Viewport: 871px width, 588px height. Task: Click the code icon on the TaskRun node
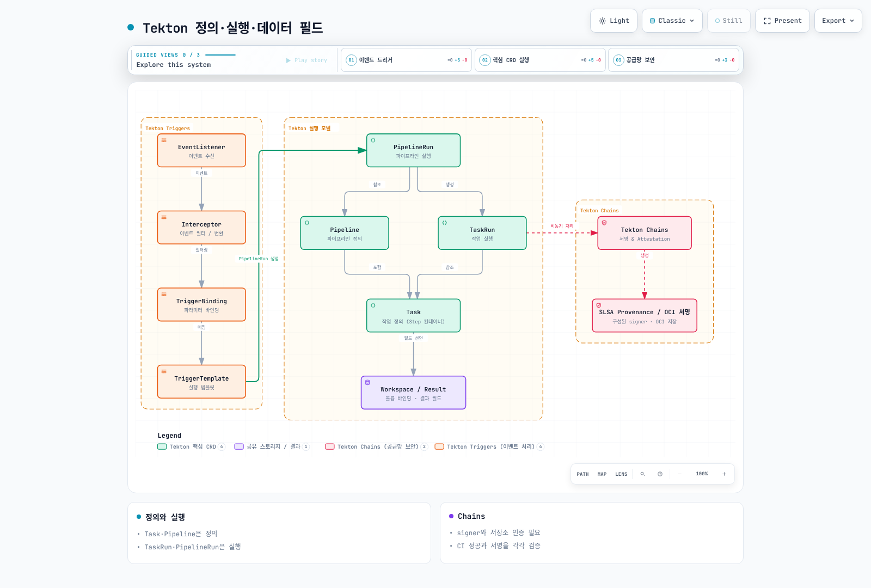coord(445,223)
